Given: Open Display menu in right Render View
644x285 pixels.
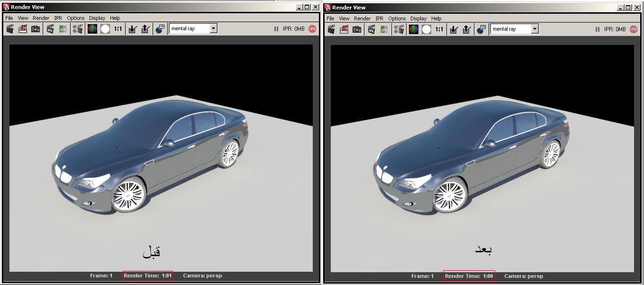Looking at the screenshot, I should coord(418,18).
